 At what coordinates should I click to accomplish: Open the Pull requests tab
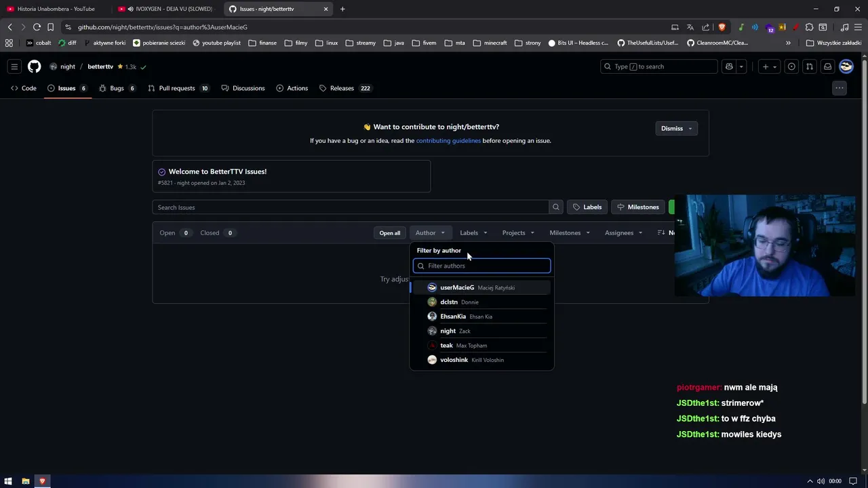pyautogui.click(x=178, y=88)
